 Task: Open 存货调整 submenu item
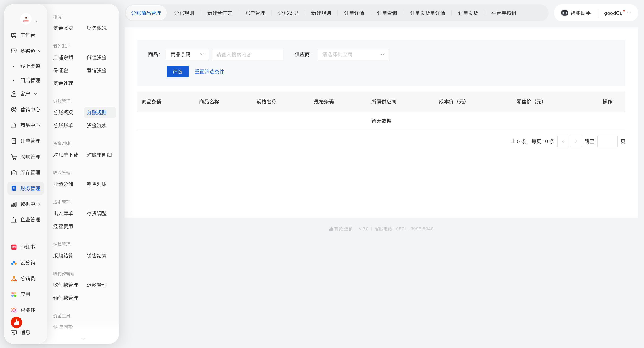(97, 214)
